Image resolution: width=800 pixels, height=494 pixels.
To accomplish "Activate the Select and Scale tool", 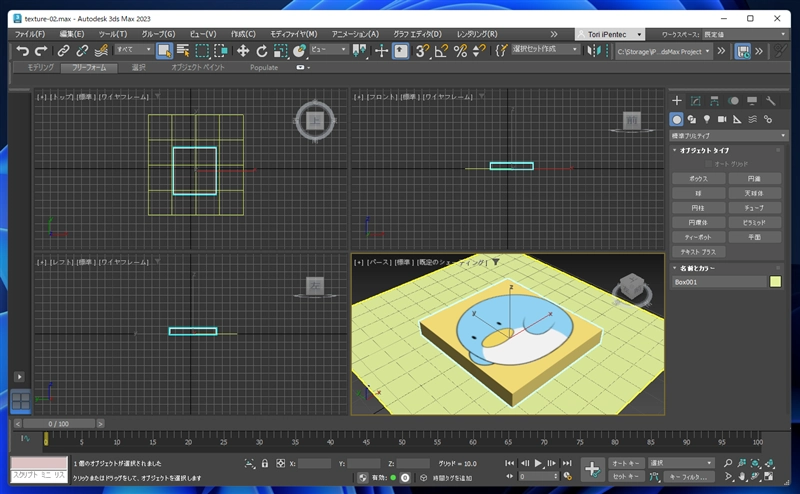I will tap(280, 51).
